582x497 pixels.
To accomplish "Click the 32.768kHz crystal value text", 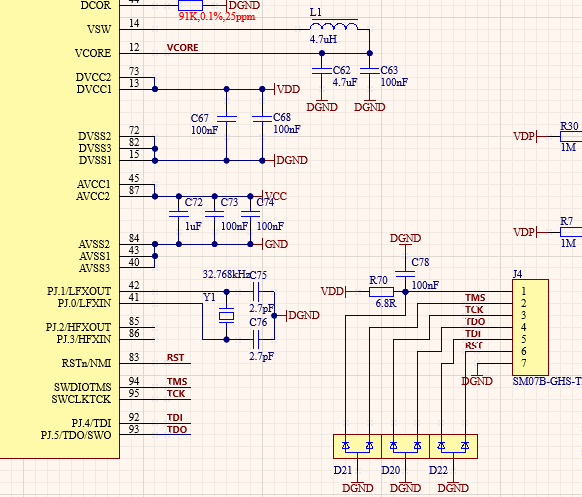I will [x=226, y=274].
